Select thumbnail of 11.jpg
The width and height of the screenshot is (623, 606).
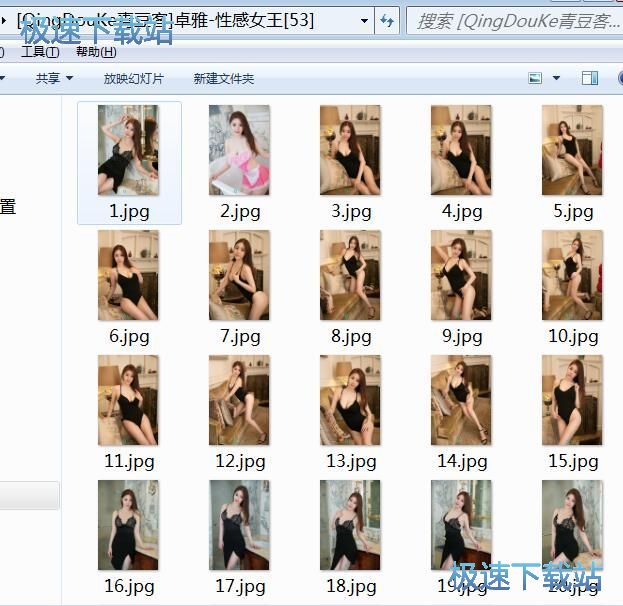128,400
